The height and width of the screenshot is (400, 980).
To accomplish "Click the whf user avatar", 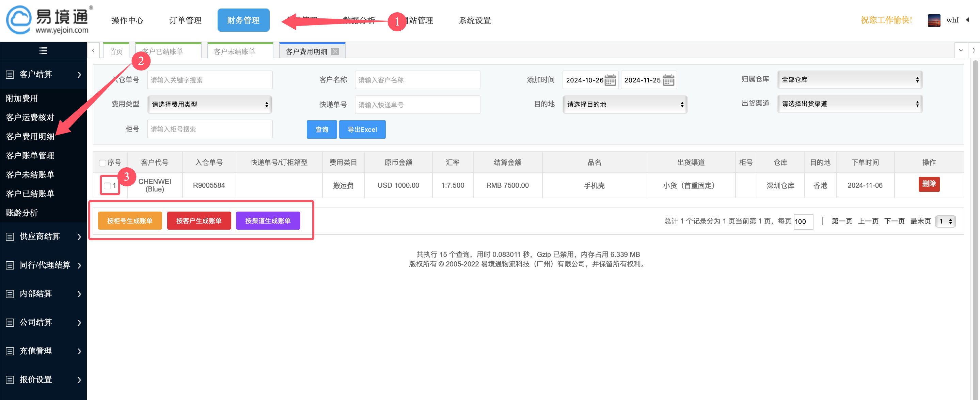I will 934,20.
